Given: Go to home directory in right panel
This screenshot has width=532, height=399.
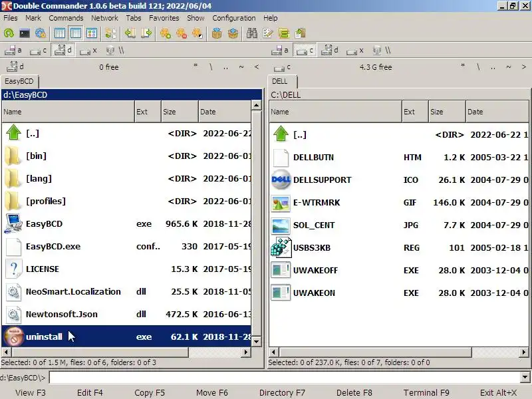Looking at the screenshot, I should pyautogui.click(x=508, y=67).
